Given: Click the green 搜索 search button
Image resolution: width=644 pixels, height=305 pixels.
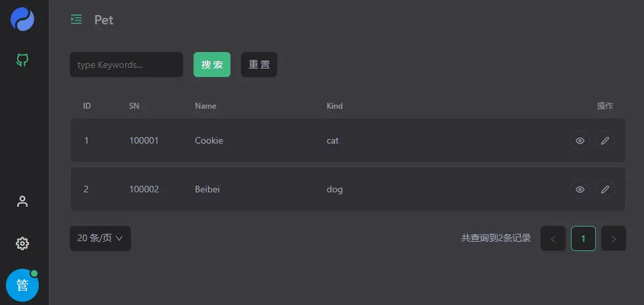Looking at the screenshot, I should click(212, 65).
